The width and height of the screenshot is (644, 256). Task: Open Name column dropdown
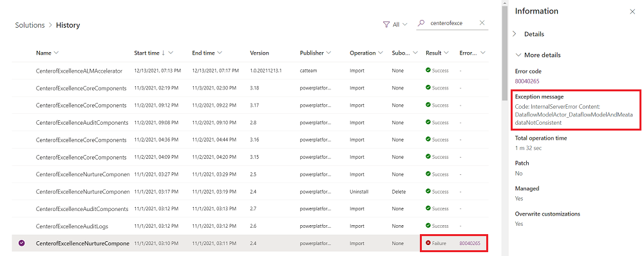coord(56,53)
